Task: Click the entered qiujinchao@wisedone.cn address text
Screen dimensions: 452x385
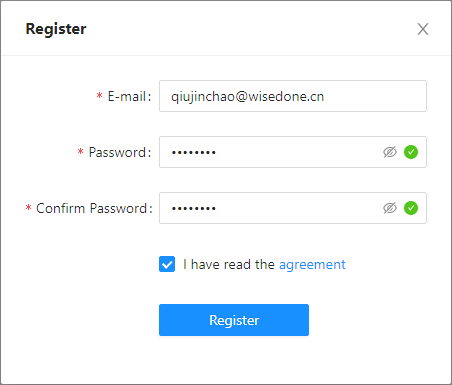Action: 247,97
